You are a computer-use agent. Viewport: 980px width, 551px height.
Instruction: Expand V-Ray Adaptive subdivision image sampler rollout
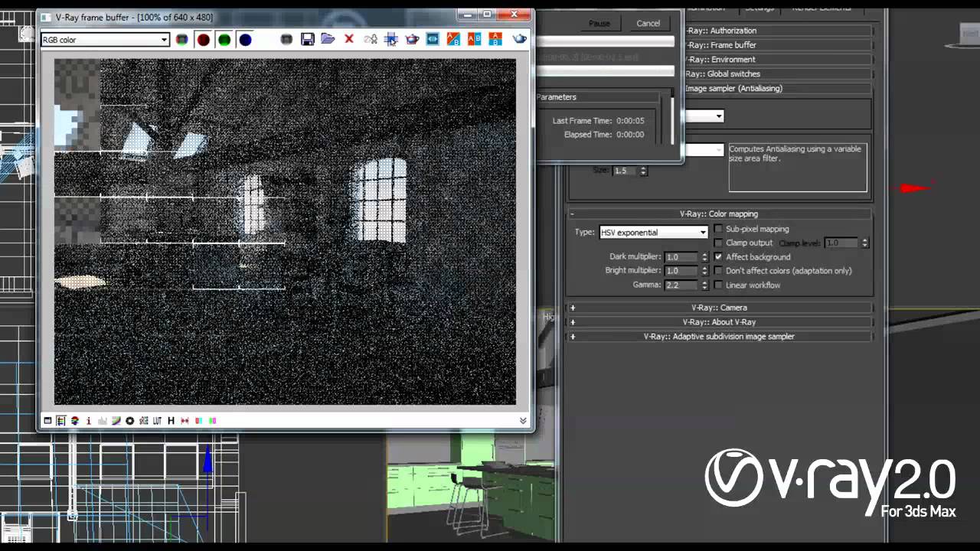(719, 337)
